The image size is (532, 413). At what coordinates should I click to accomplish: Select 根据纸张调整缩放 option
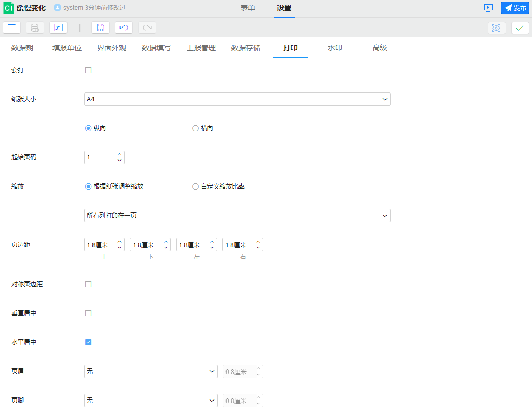coord(88,186)
